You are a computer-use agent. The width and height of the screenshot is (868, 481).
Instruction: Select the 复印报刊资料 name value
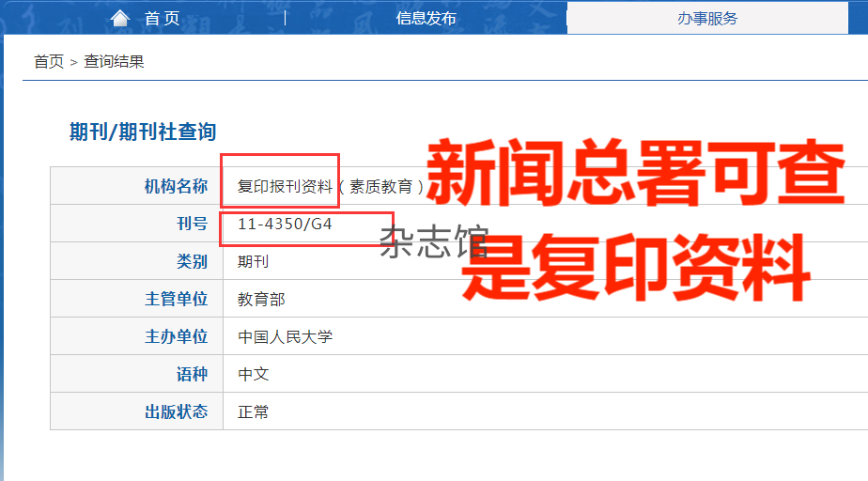(285, 187)
